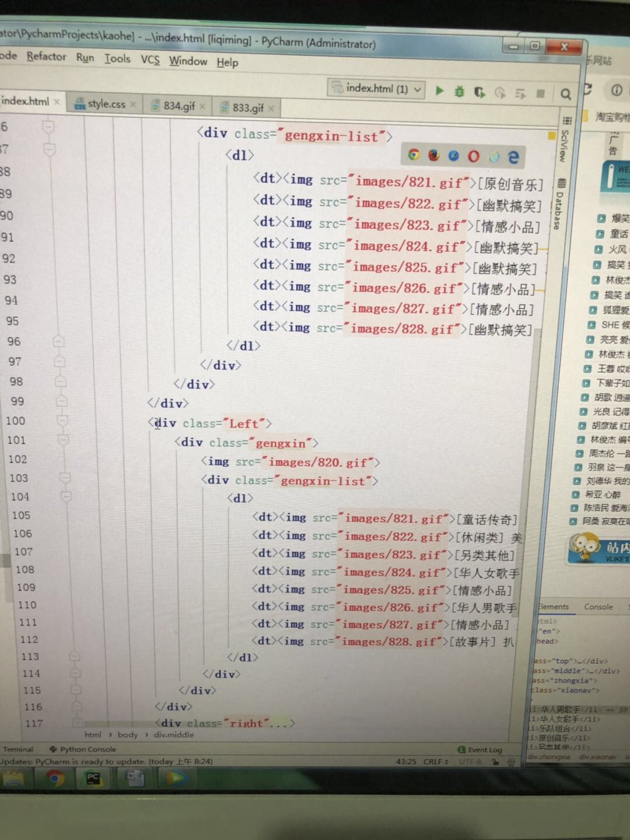
Task: Close the 834.gif editor tab
Action: (x=202, y=106)
